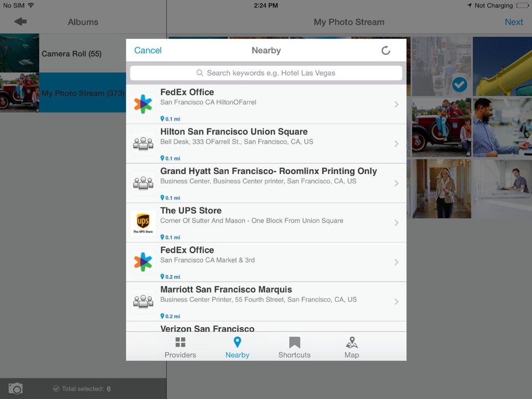
Task: Tap 'Total selected: 6' text
Action: pyautogui.click(x=86, y=389)
